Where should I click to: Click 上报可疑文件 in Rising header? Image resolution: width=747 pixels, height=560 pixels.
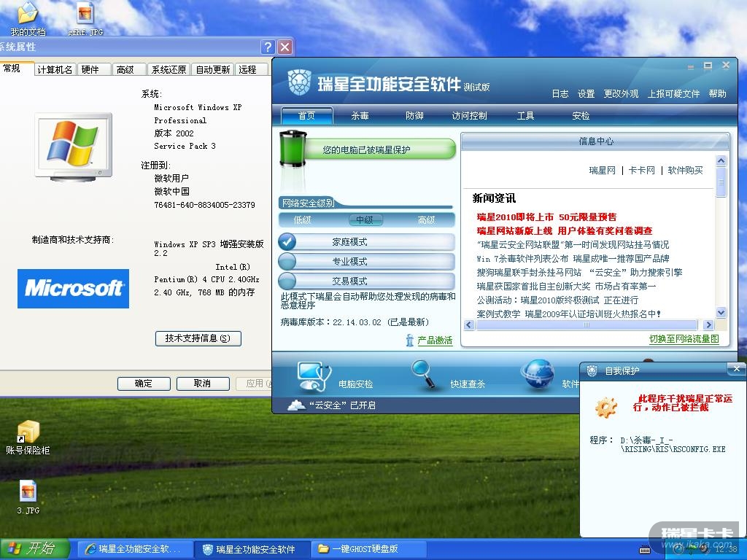673,94
